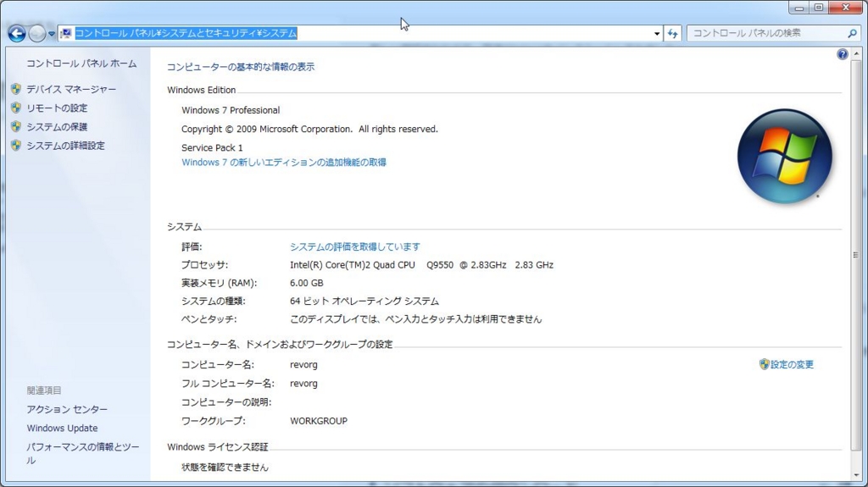This screenshot has width=868, height=487.
Task: Click the shield icon beside デバイス マネージャー
Action: 16,89
